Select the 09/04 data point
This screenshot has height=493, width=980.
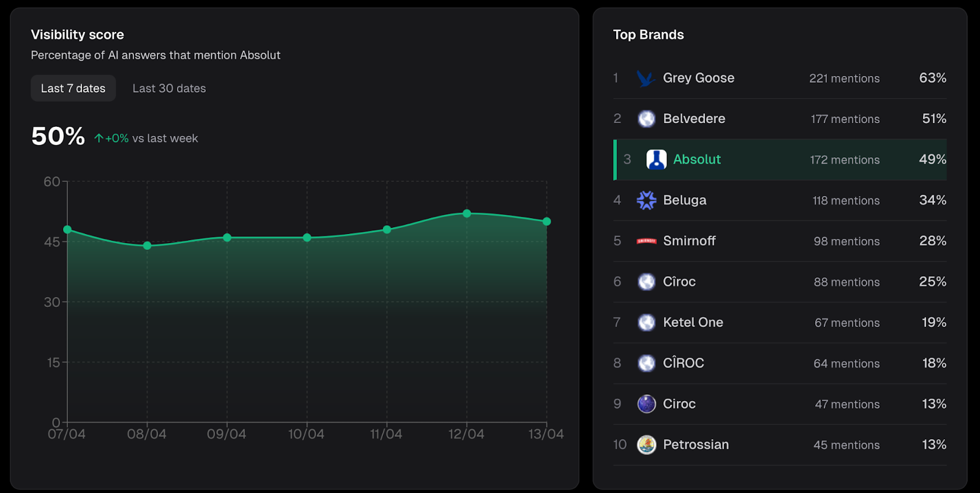point(227,238)
